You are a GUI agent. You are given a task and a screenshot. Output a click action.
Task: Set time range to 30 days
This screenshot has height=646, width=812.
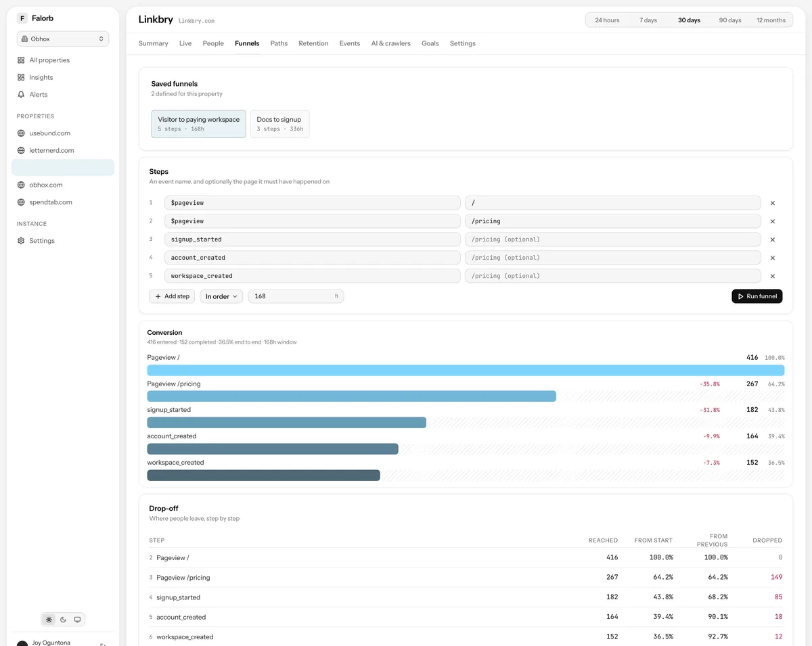(x=689, y=20)
